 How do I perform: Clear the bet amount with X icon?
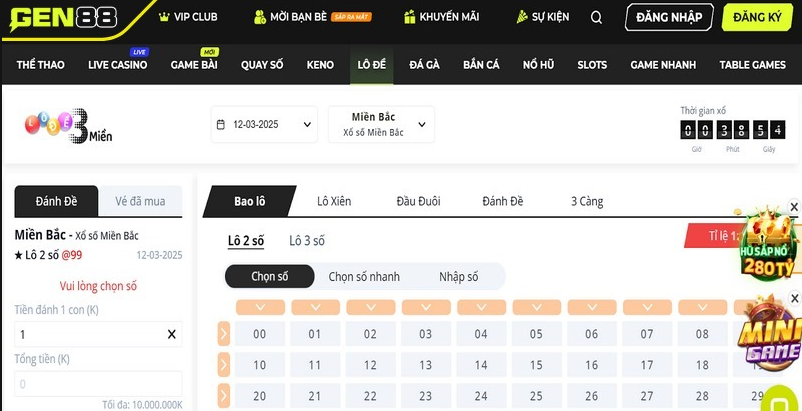point(171,334)
